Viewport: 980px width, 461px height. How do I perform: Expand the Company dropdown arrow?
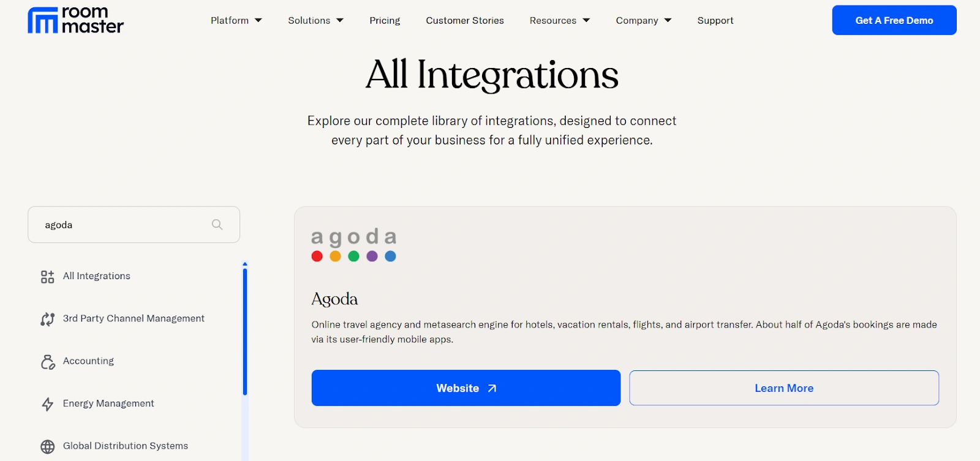[668, 20]
